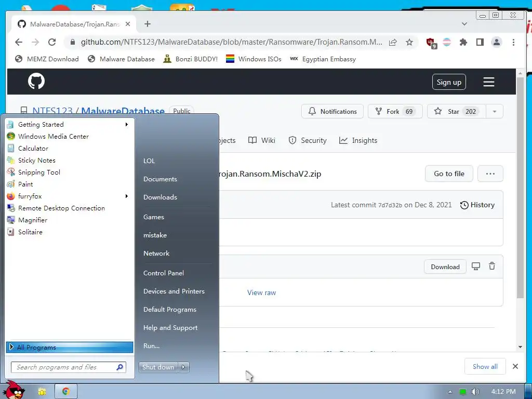Open Chrome extensions puzzle icon
Viewport: 532px width, 399px height.
[463, 42]
